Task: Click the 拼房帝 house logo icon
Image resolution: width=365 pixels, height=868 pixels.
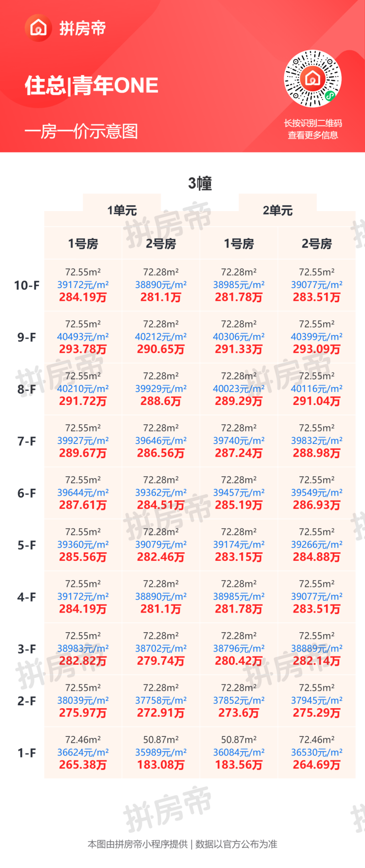Action: click(38, 28)
